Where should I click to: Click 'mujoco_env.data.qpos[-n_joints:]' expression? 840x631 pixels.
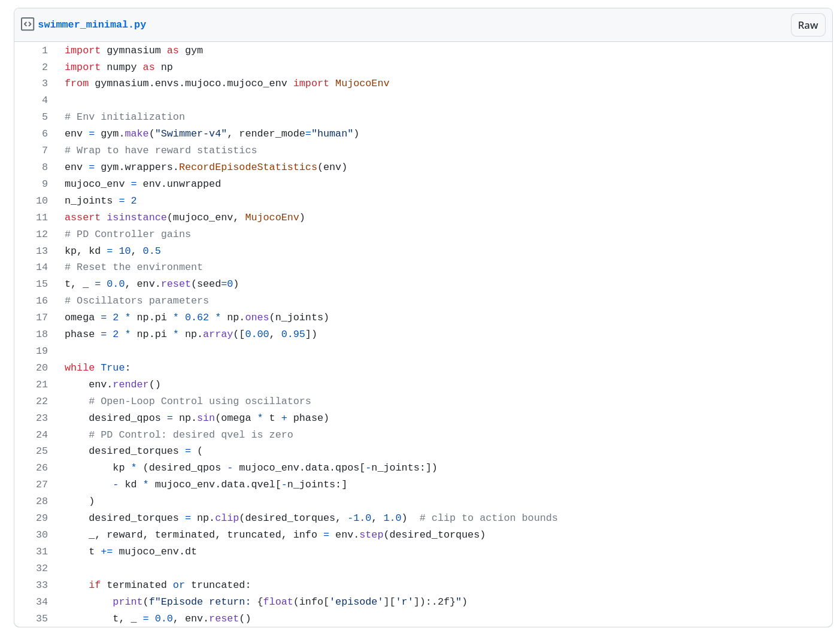click(x=335, y=468)
